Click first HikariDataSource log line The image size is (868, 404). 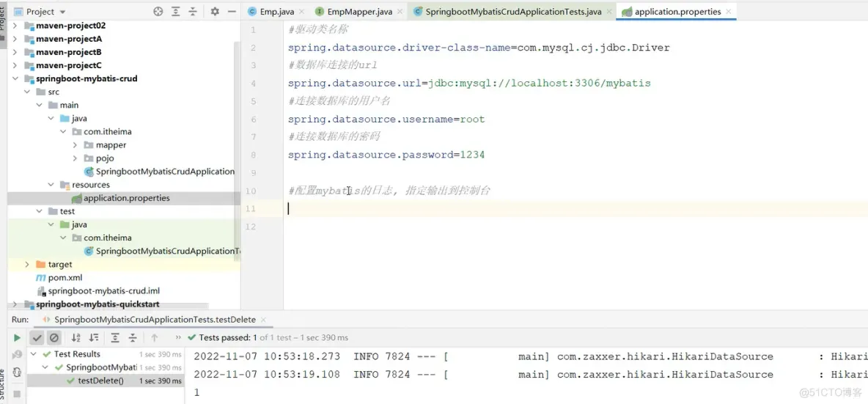[530, 357]
